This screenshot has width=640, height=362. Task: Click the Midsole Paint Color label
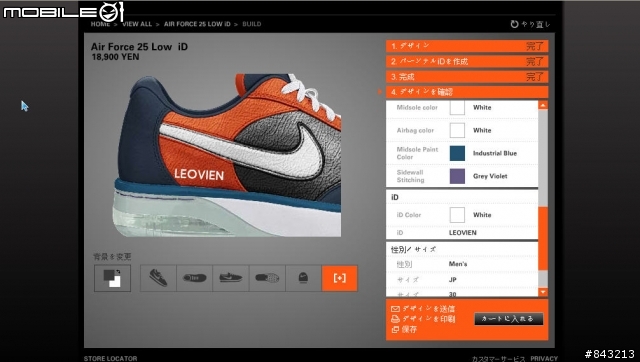417,153
